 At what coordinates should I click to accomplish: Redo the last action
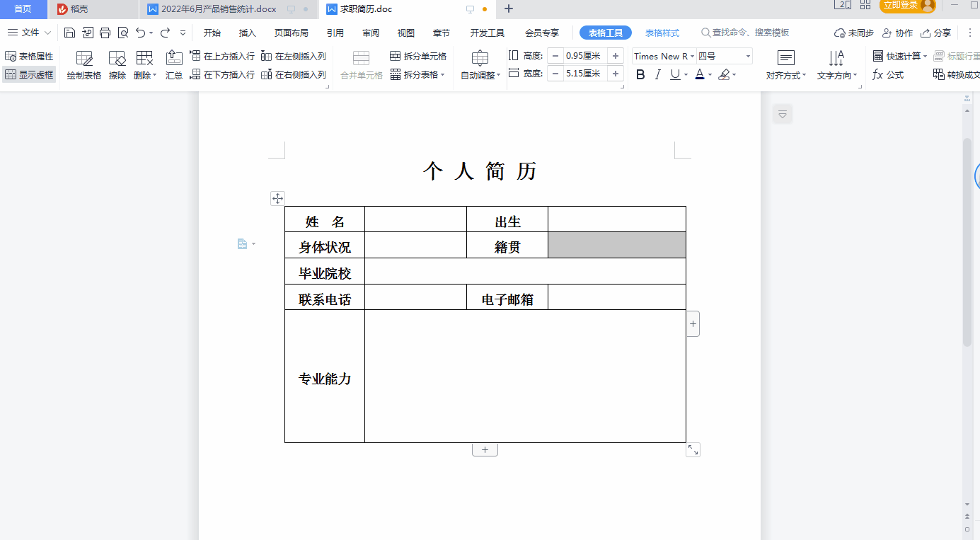pos(165,33)
